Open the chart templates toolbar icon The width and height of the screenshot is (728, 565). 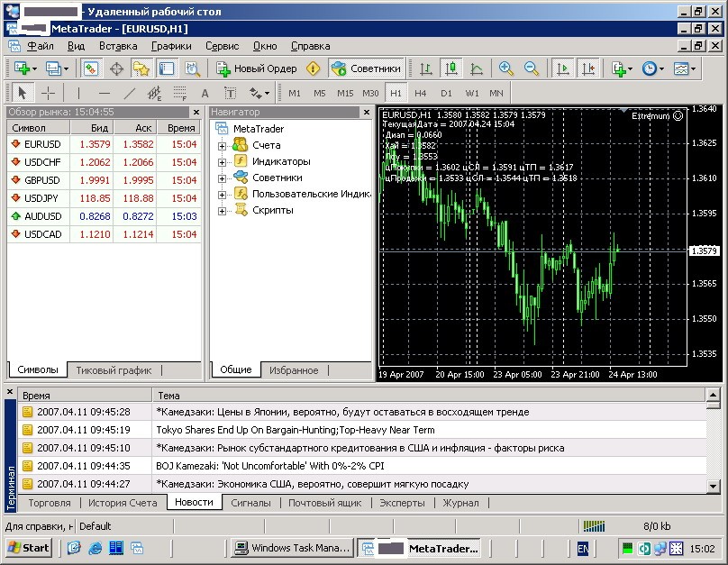681,68
